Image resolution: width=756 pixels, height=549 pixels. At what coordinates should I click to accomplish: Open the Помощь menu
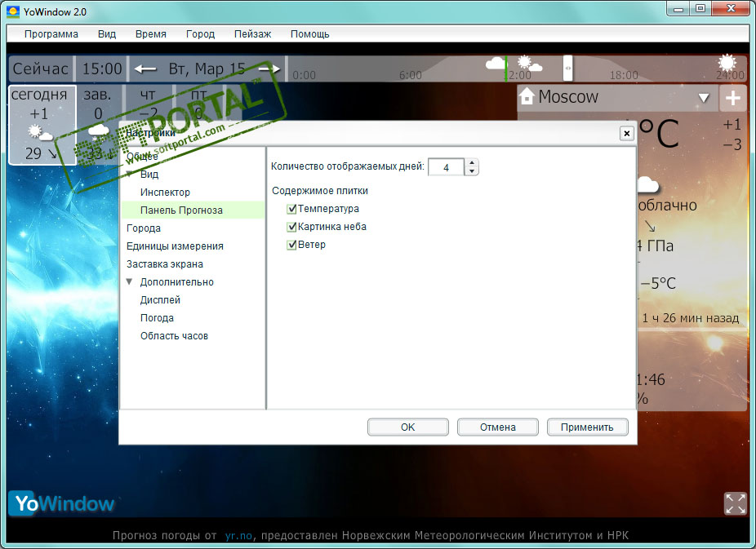tap(310, 34)
